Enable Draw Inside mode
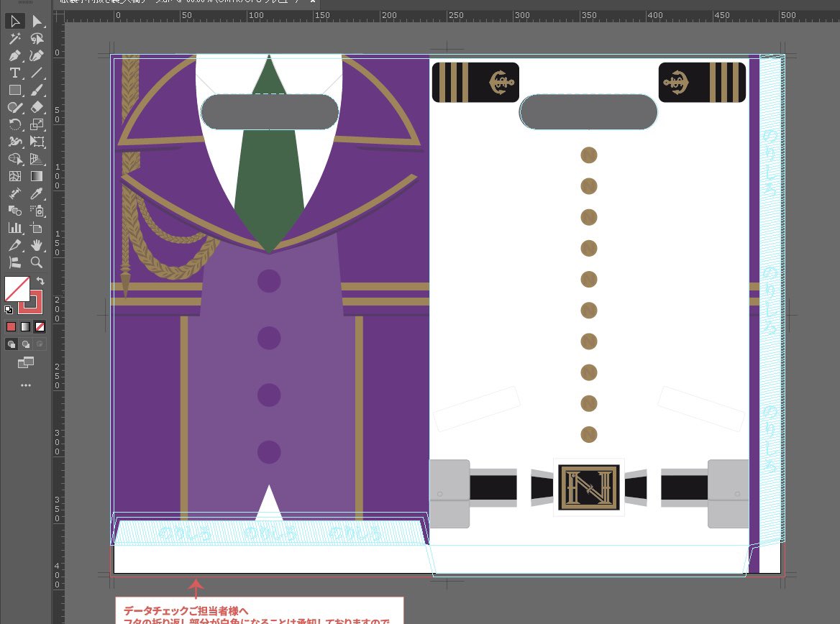This screenshot has width=840, height=624. [40, 344]
